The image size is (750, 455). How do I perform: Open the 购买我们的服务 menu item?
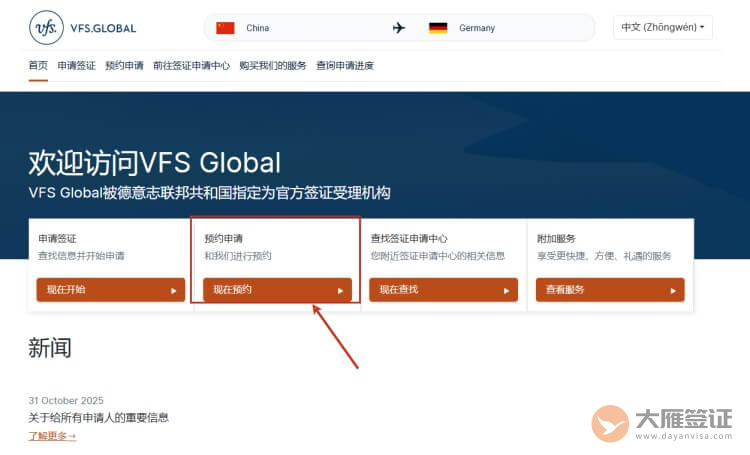point(273,65)
